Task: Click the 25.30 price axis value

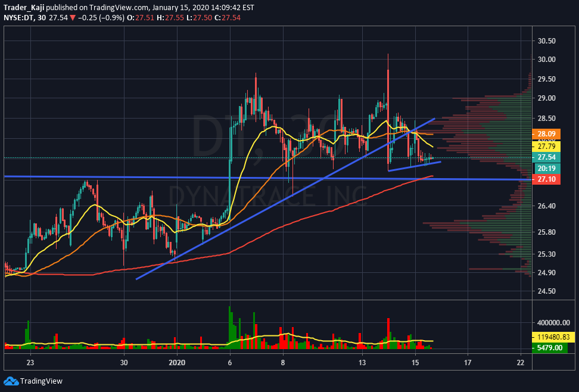Action: click(x=546, y=254)
